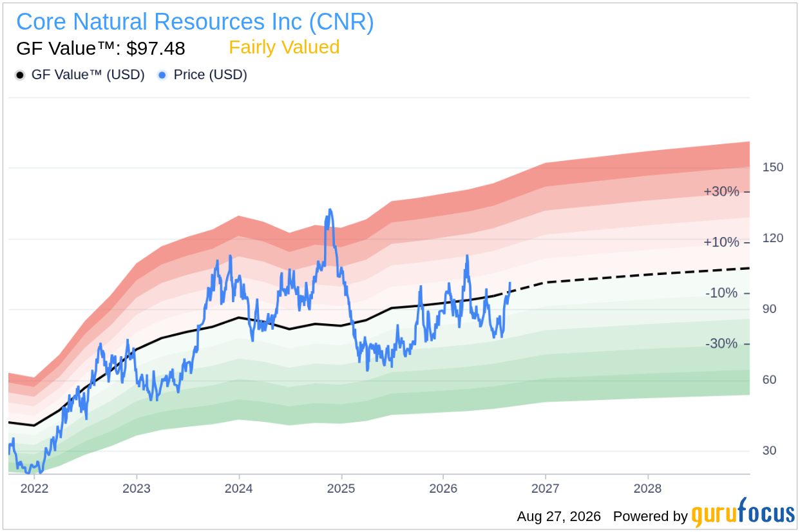Viewport: 800px width, 532px height.
Task: Click the 30 y-axis label
Action: [x=770, y=451]
